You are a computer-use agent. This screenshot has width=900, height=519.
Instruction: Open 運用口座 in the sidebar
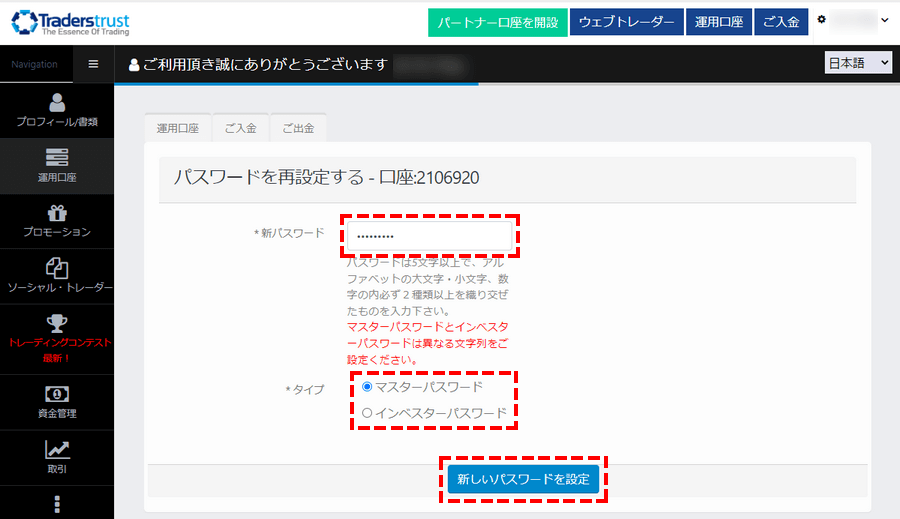click(x=57, y=166)
